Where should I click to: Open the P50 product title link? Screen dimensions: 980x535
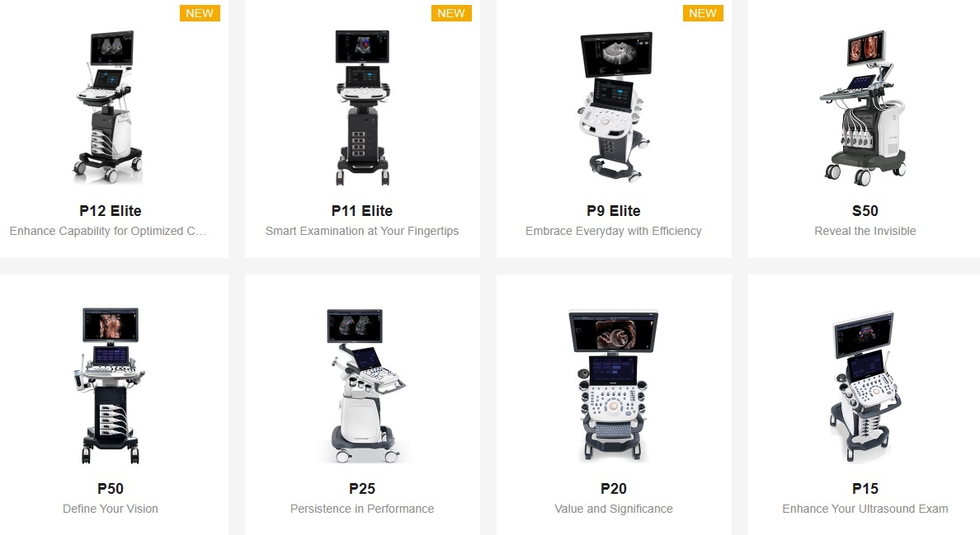(x=111, y=489)
